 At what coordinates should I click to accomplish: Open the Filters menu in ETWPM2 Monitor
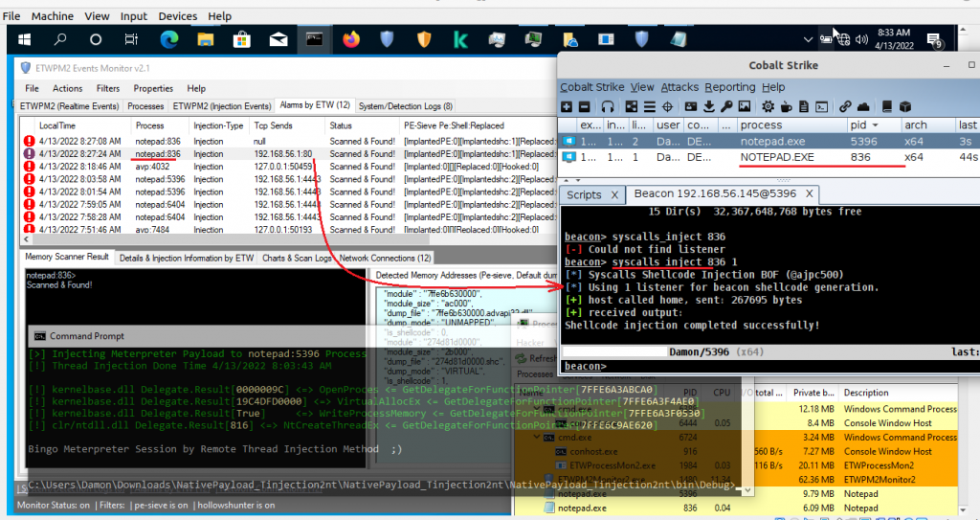[107, 88]
